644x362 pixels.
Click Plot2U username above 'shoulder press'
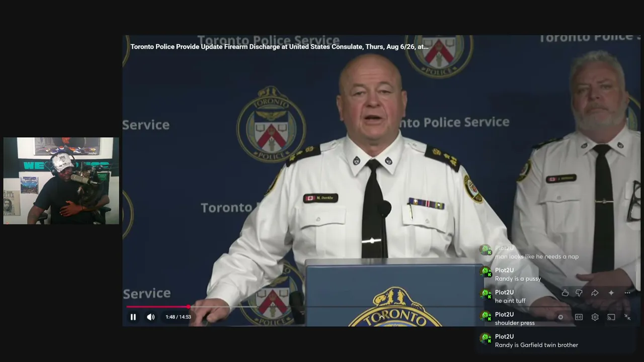[x=504, y=315]
